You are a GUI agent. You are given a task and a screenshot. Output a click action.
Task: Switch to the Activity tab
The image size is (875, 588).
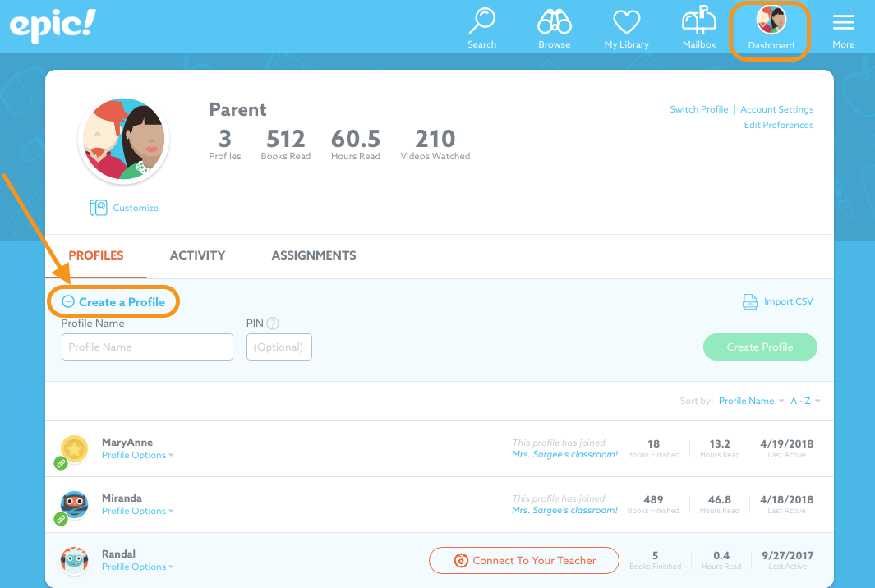(x=197, y=255)
